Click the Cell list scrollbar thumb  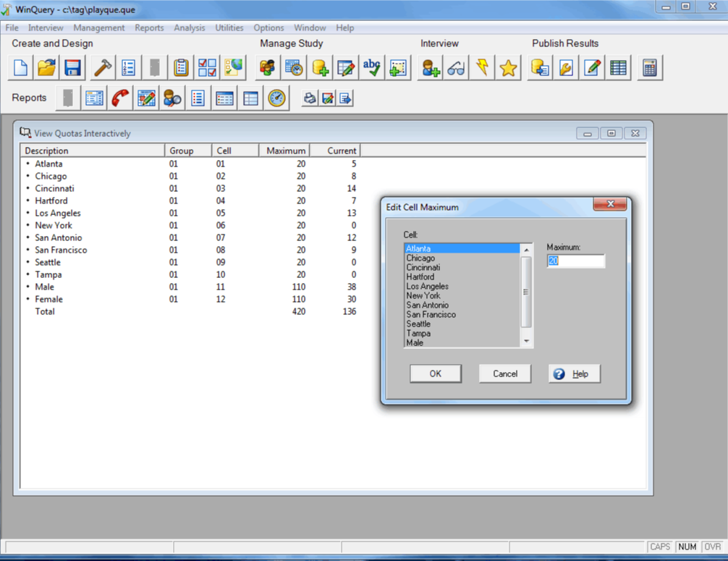click(x=527, y=292)
